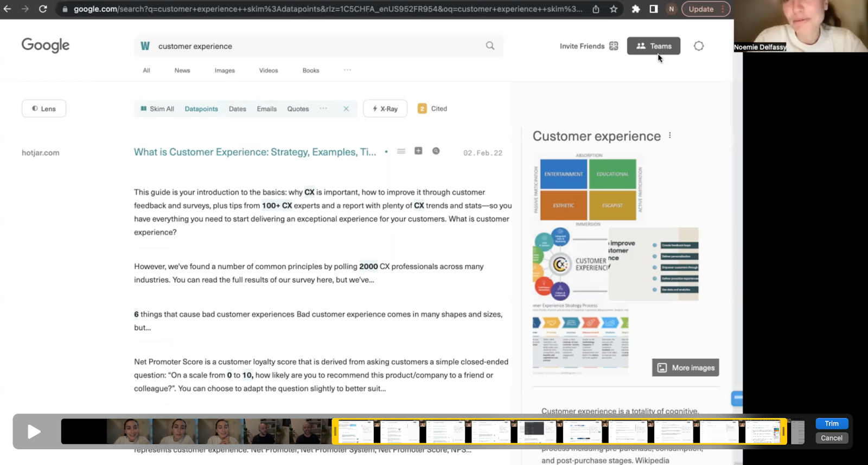The width and height of the screenshot is (868, 465).
Task: Click the left yellow trim handle
Action: [335, 431]
